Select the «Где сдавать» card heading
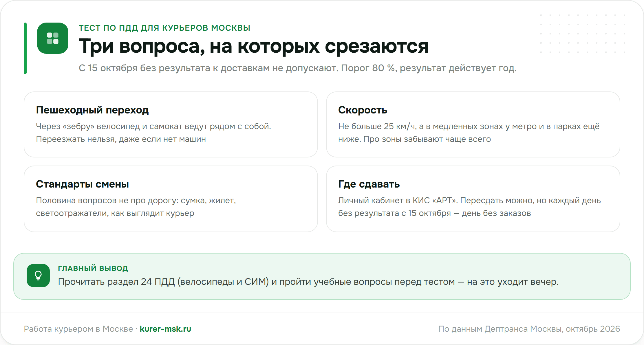 point(369,184)
